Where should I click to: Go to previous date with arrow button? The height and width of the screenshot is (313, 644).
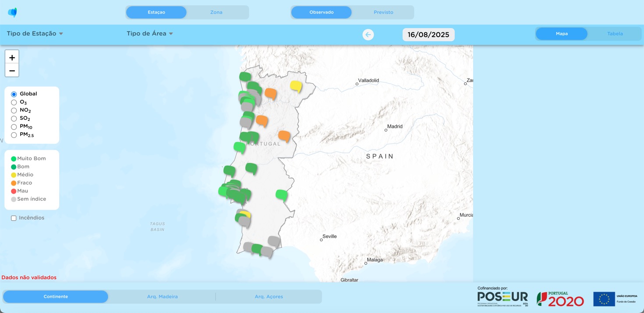coord(368,35)
